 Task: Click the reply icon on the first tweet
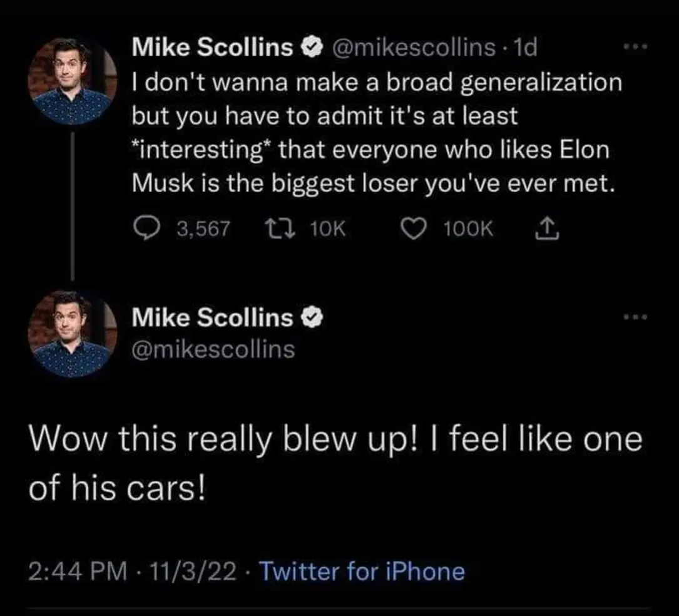coord(145,227)
